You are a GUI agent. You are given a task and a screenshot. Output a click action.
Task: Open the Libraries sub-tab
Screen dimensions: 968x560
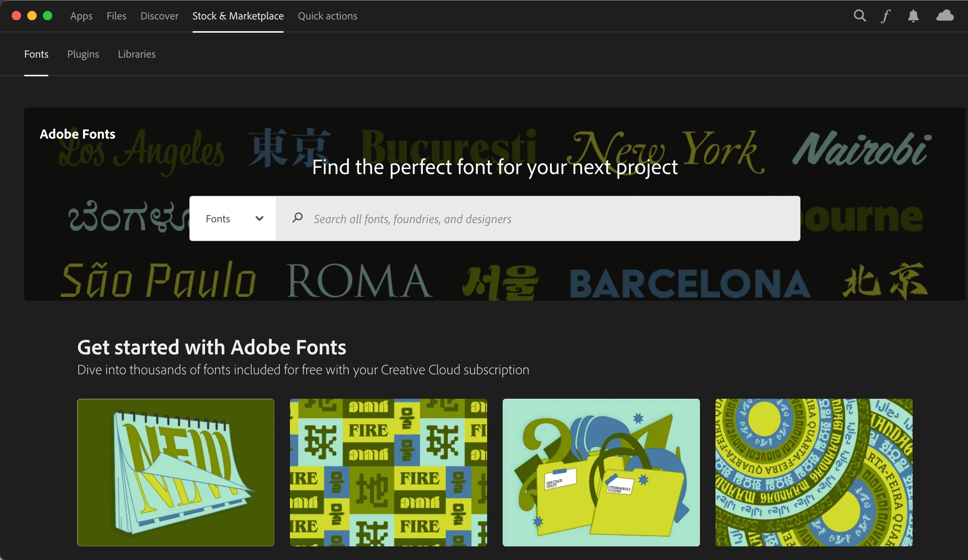click(136, 54)
